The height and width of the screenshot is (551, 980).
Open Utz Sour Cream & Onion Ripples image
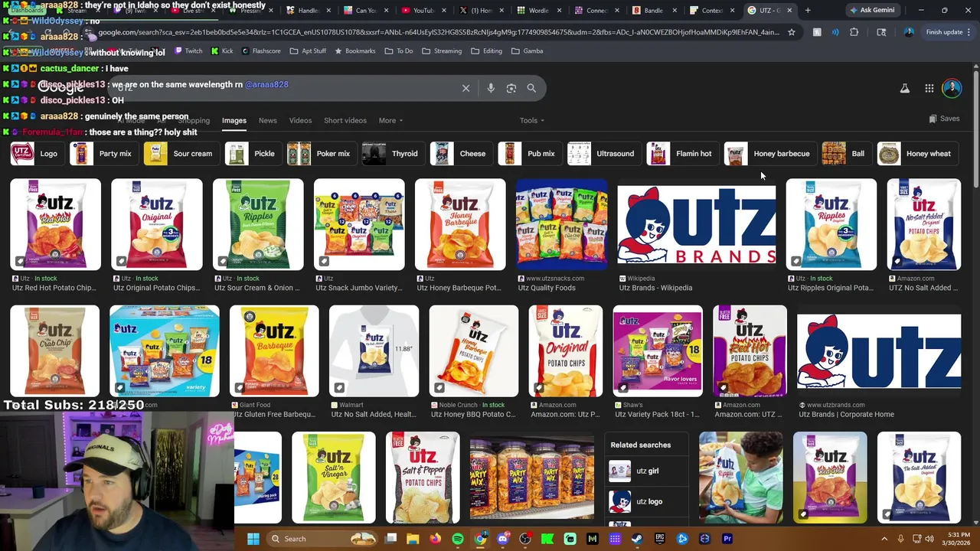tap(258, 224)
